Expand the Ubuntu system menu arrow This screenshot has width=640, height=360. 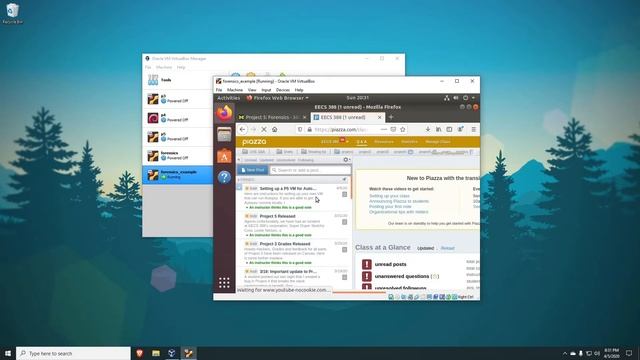click(x=473, y=98)
